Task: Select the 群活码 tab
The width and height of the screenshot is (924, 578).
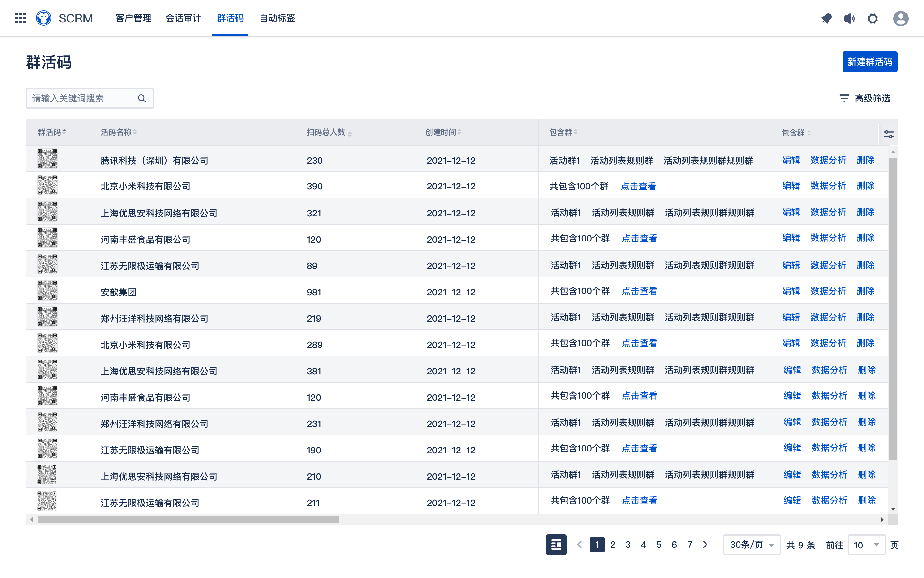Action: (x=230, y=18)
